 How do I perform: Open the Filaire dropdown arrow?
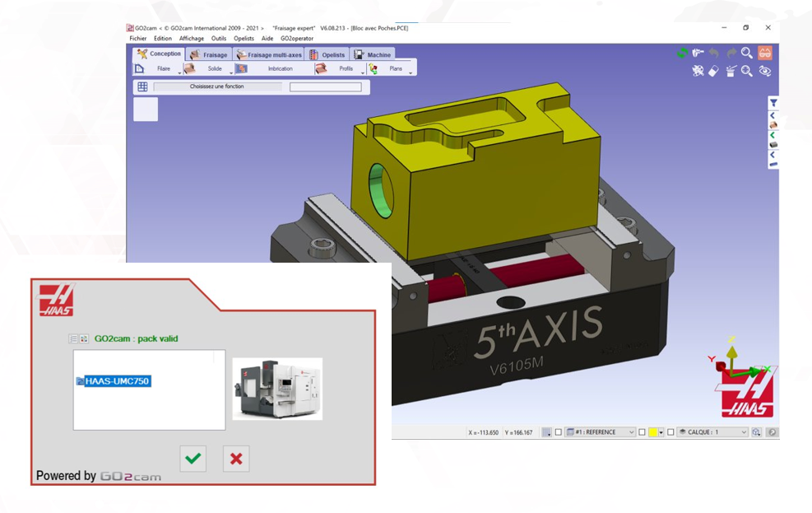[x=179, y=72]
